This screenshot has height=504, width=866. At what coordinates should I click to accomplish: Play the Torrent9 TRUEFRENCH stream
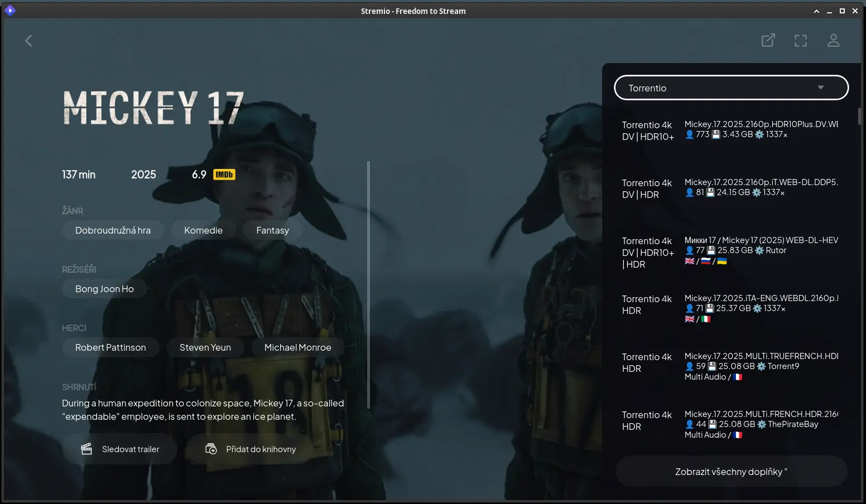(731, 366)
